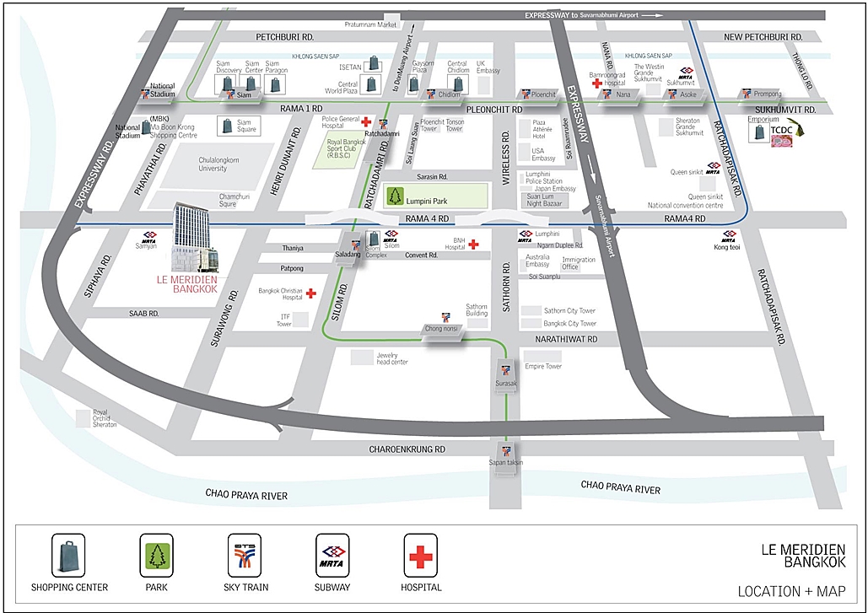Click the Subway MRTA legend icon
This screenshot has height=613, width=868.
[x=332, y=556]
